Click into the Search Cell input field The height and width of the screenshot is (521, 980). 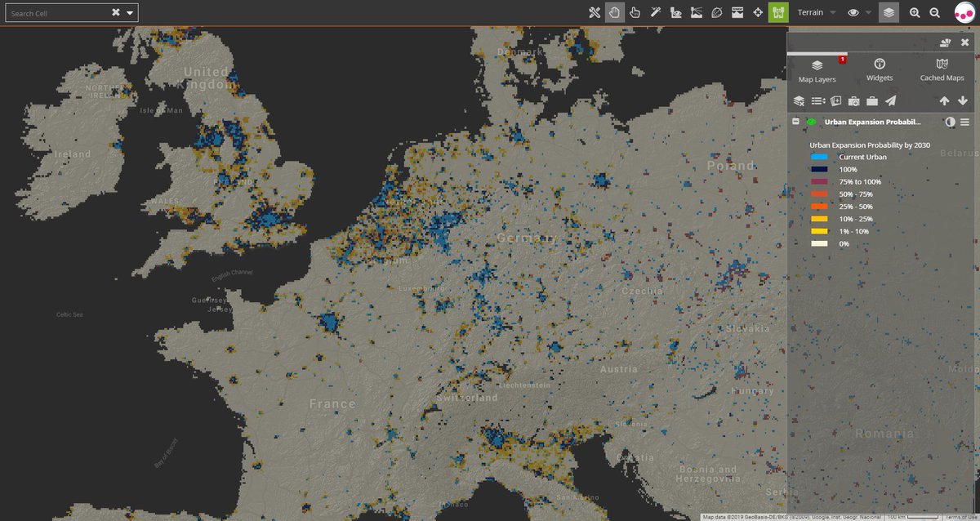click(57, 13)
